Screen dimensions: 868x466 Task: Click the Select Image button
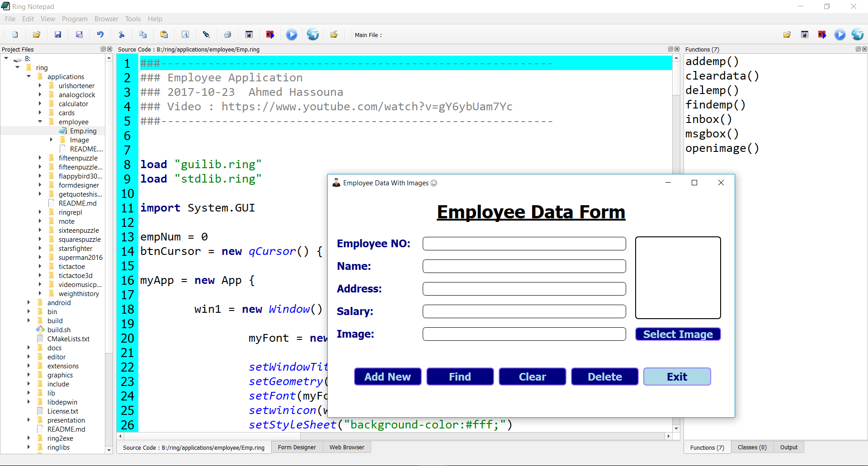pos(678,334)
